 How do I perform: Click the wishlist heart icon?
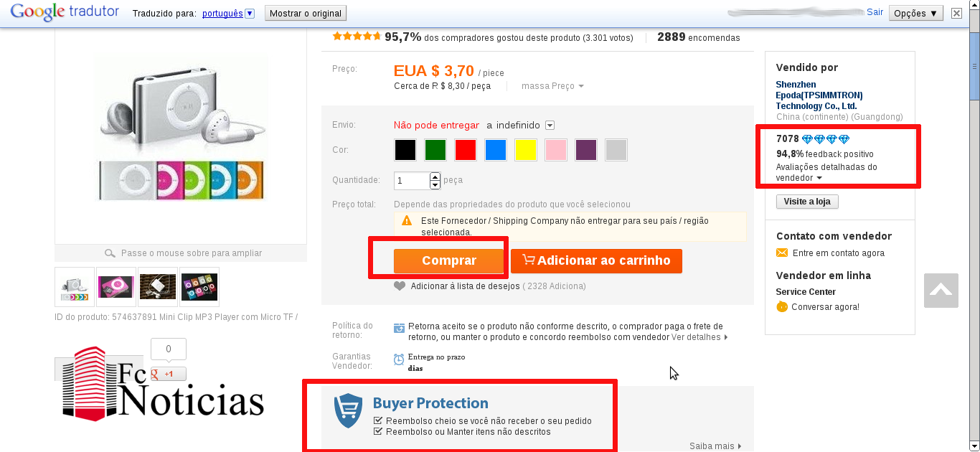[x=400, y=286]
